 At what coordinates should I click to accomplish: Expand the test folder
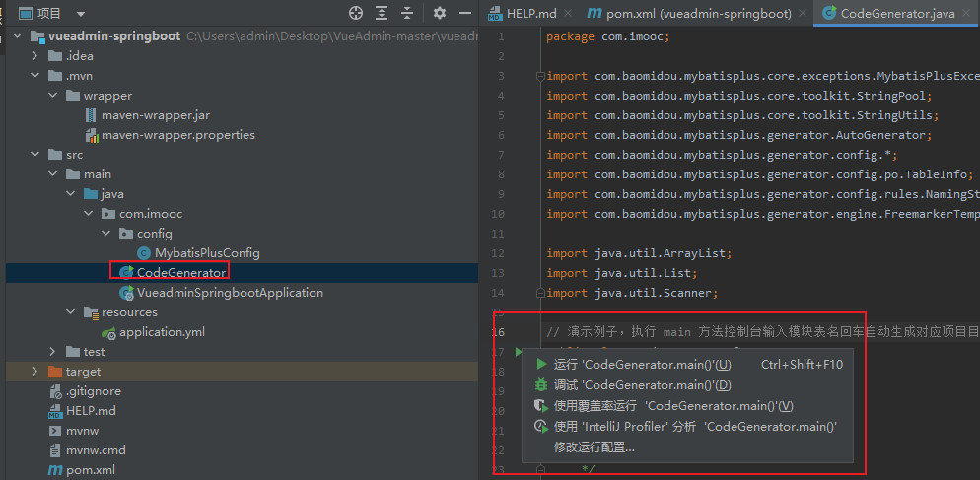pyautogui.click(x=52, y=352)
